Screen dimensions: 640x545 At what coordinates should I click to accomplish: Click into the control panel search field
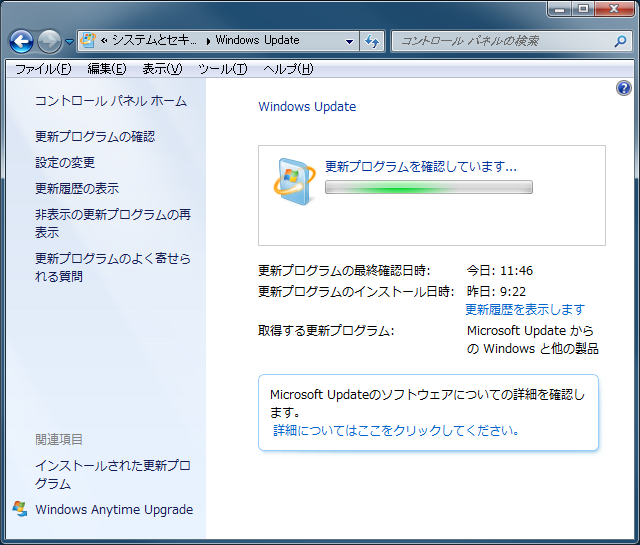[500, 41]
